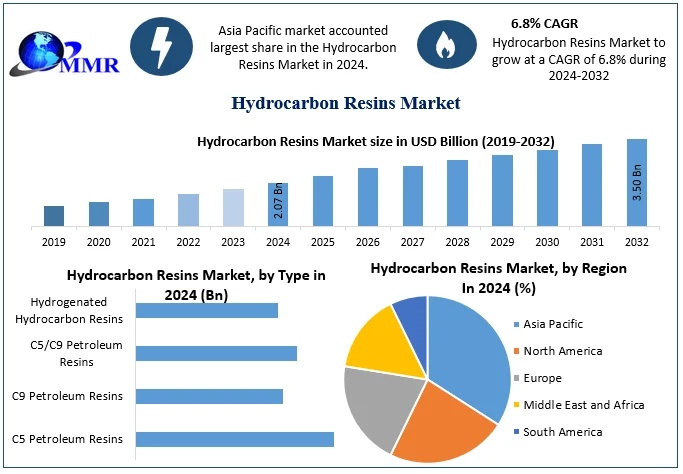Click the "Middle East and Africa" legend label

point(584,405)
